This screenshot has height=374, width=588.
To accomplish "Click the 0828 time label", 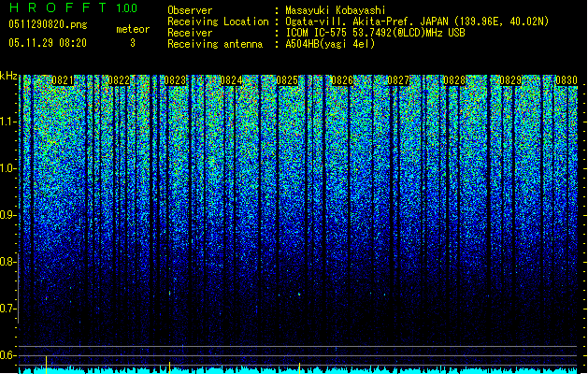I will coord(454,80).
